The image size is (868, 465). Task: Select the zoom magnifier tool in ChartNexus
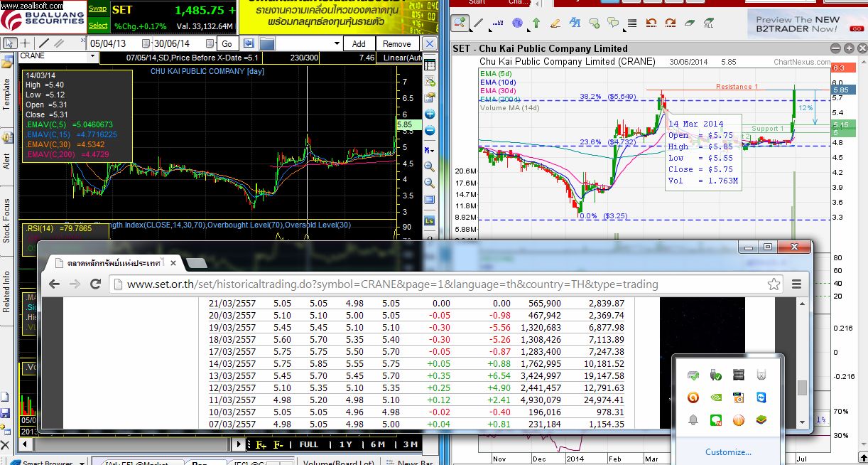461,23
